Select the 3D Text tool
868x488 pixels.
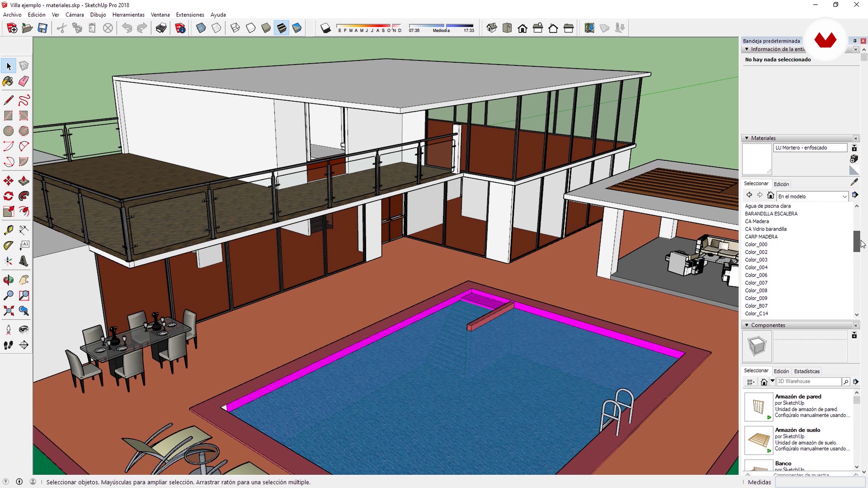(24, 261)
